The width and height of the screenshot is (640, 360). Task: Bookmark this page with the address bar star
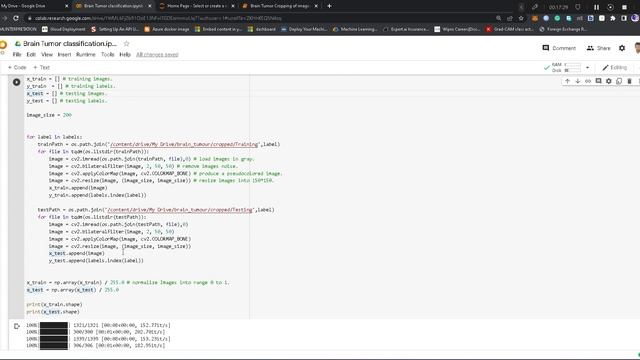(x=521, y=18)
